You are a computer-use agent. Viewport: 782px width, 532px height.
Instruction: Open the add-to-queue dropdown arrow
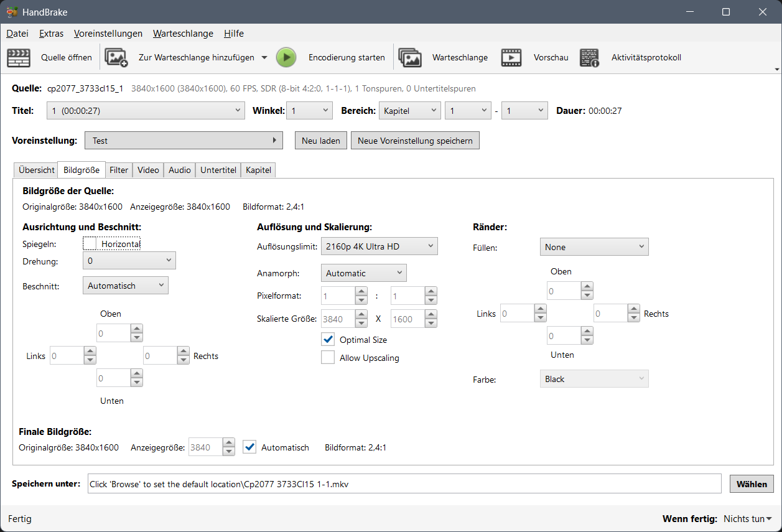(264, 57)
